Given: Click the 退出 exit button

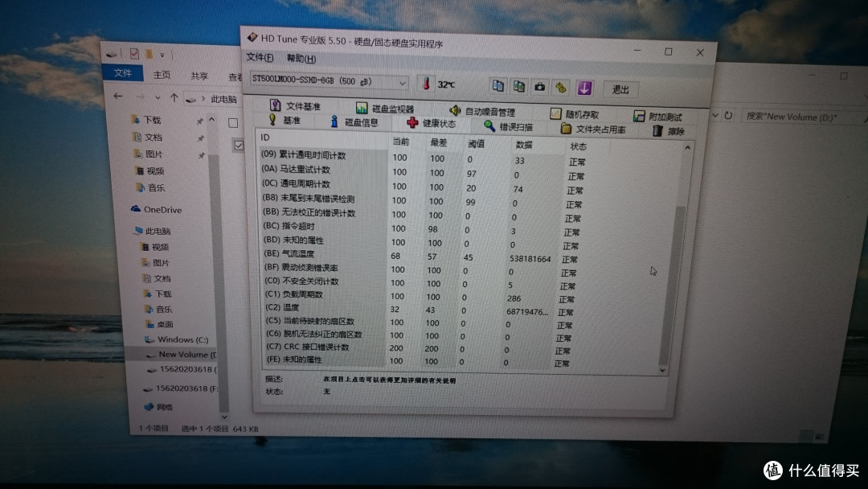Looking at the screenshot, I should pyautogui.click(x=620, y=89).
